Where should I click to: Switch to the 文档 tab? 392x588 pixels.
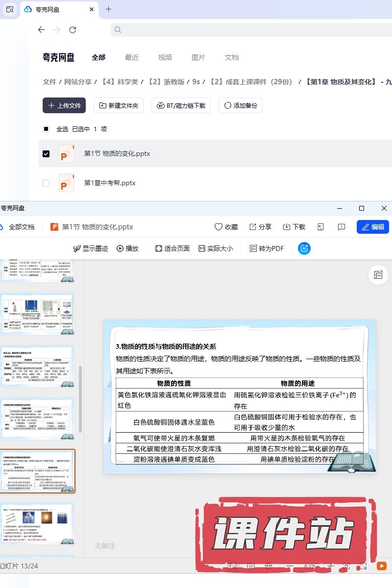coord(232,57)
